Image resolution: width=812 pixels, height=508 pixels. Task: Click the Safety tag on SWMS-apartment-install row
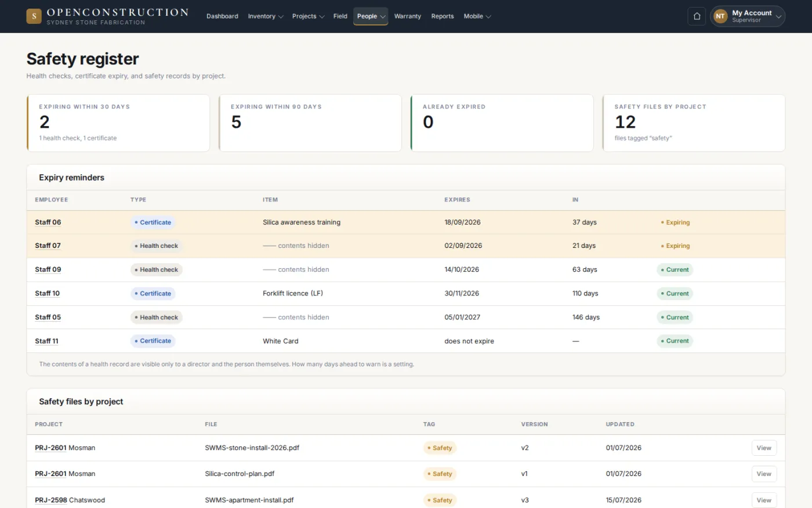click(440, 500)
